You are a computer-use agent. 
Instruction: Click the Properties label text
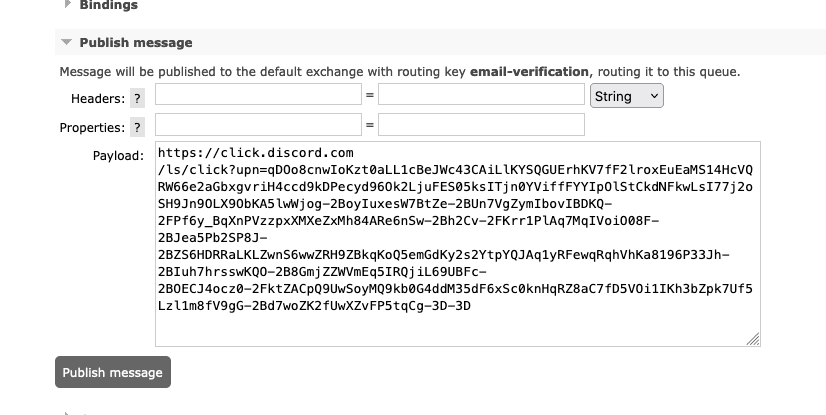92,127
